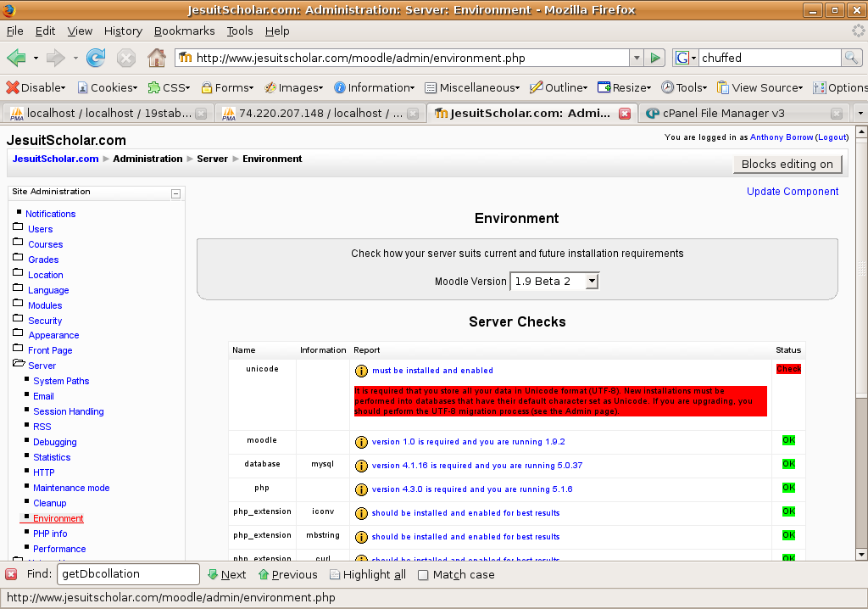Viewport: 868px width, 609px height.
Task: Open the Information toolbar menu
Action: point(374,87)
